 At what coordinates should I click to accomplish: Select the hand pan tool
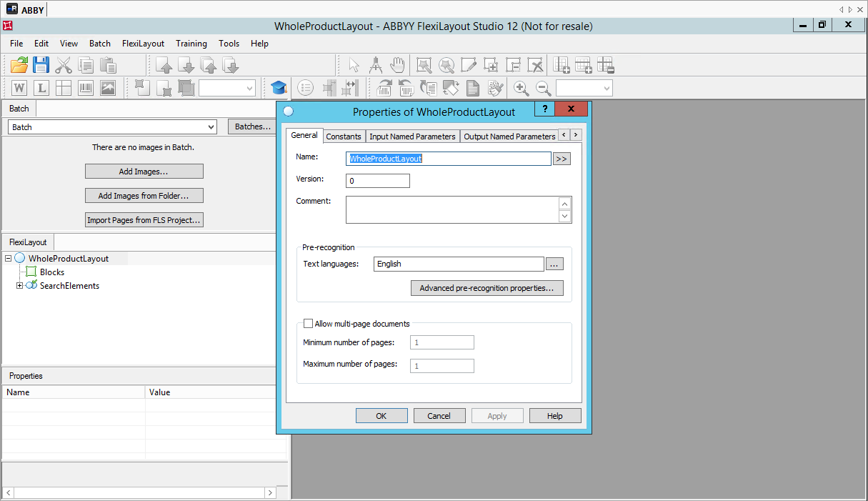397,66
